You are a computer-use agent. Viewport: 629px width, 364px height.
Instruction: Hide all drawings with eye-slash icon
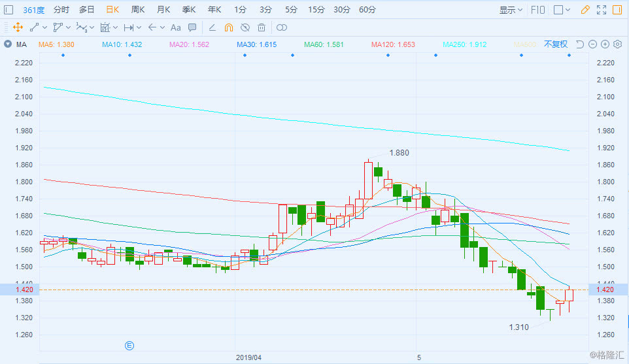[x=245, y=27]
